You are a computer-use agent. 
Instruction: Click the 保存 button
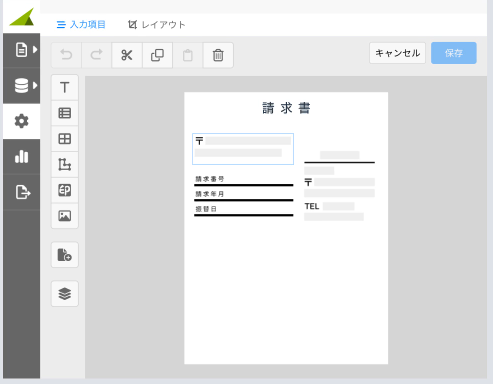point(454,53)
